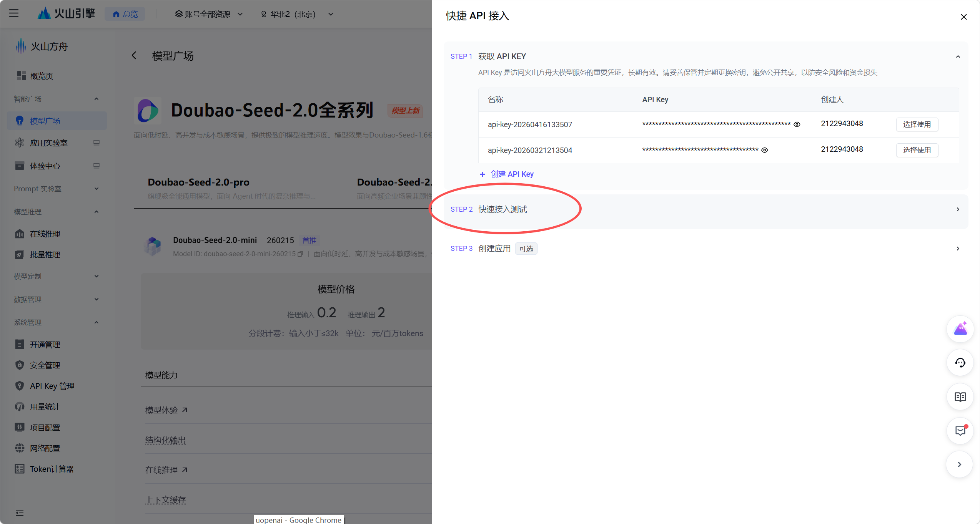Viewport: 980px width, 524px height.
Task: Open the 上下文缓存 link
Action: point(165,500)
